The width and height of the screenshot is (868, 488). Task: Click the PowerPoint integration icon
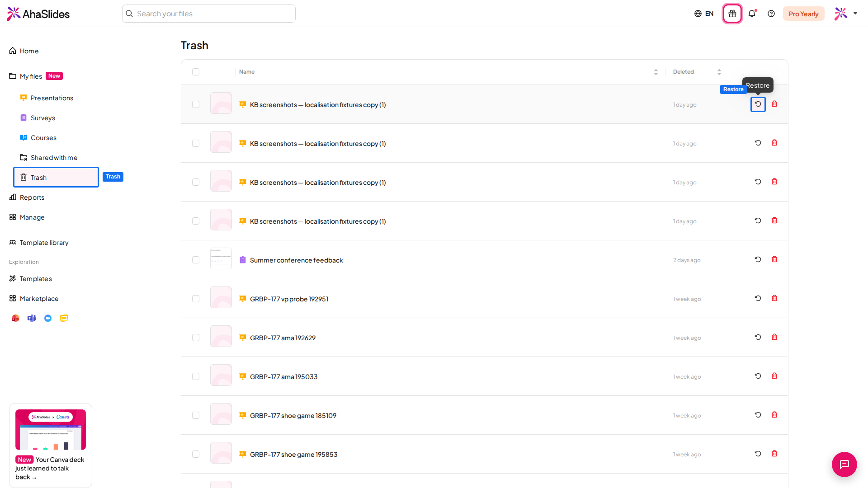(x=15, y=318)
